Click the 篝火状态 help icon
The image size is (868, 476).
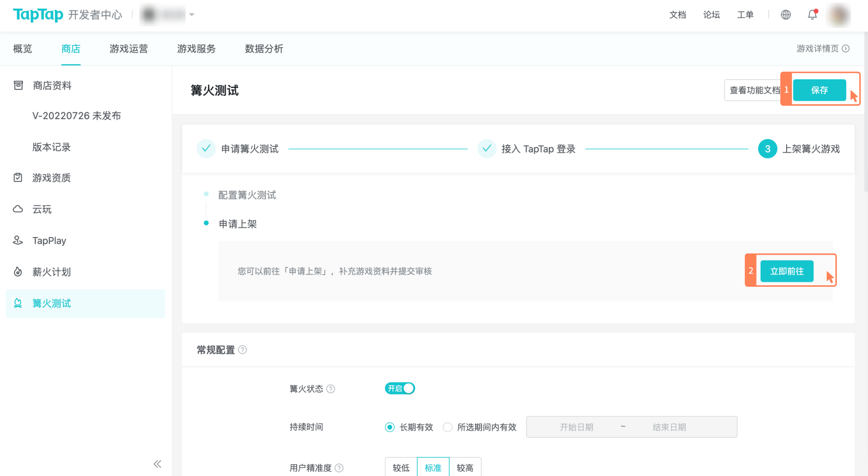331,389
